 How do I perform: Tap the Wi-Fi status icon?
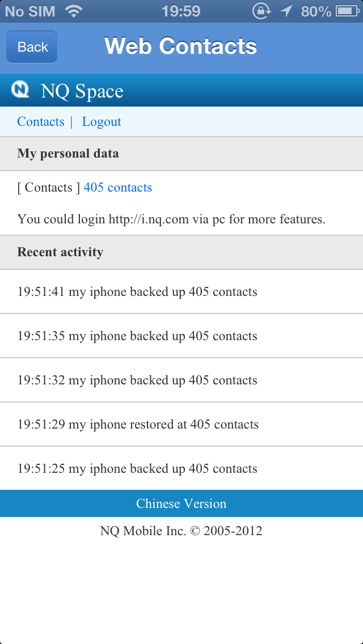[74, 11]
